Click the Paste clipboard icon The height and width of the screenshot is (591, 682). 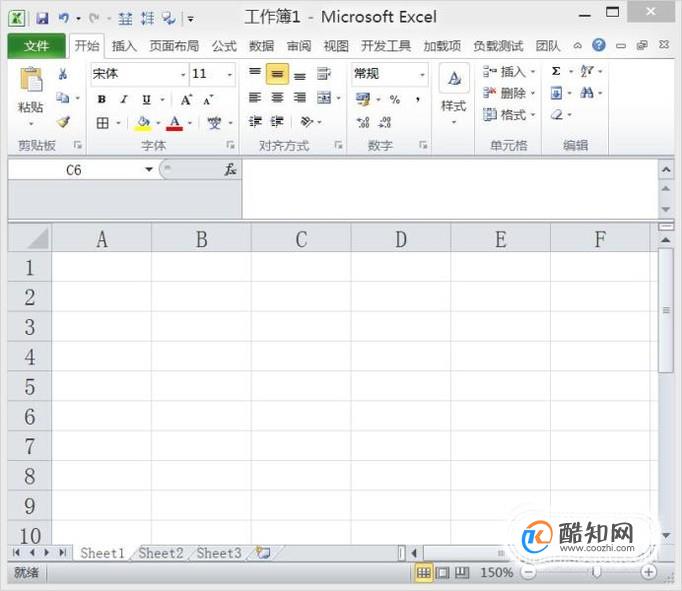tap(31, 79)
